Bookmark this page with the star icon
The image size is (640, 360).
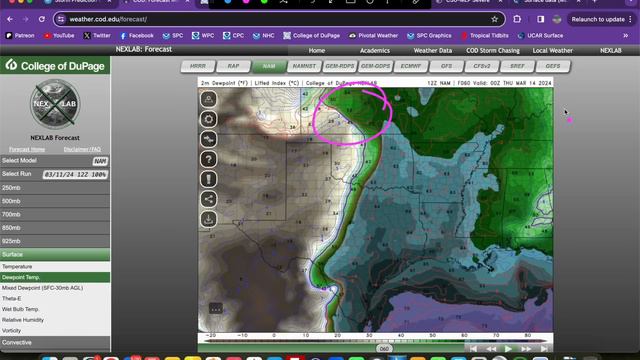(495, 19)
